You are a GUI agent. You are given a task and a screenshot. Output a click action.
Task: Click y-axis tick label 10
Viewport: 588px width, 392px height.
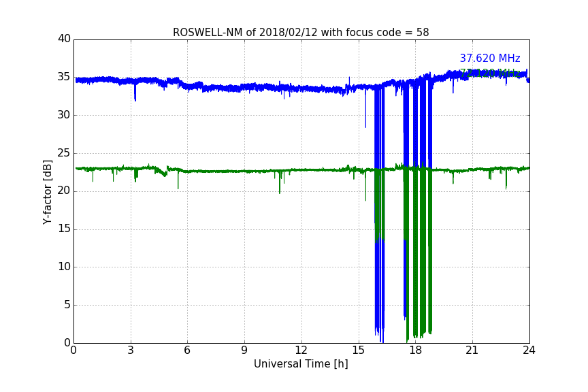pyautogui.click(x=64, y=267)
